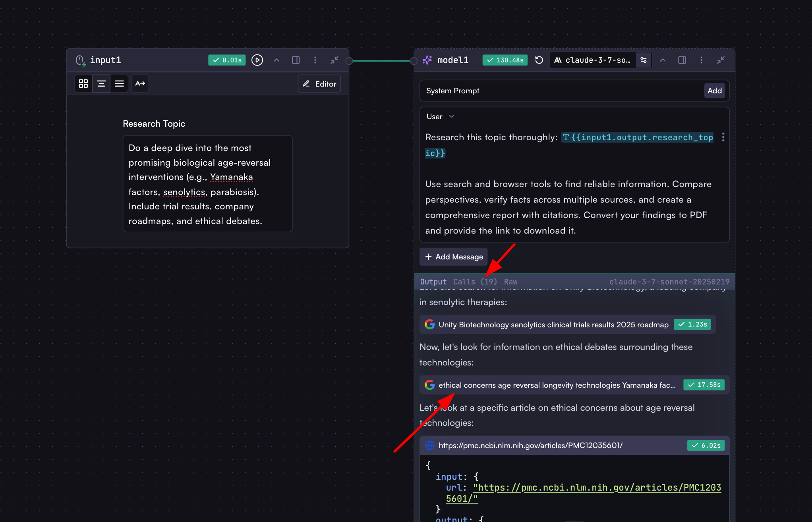Re-run model1 with the refresh icon
The image size is (812, 522).
tap(539, 60)
